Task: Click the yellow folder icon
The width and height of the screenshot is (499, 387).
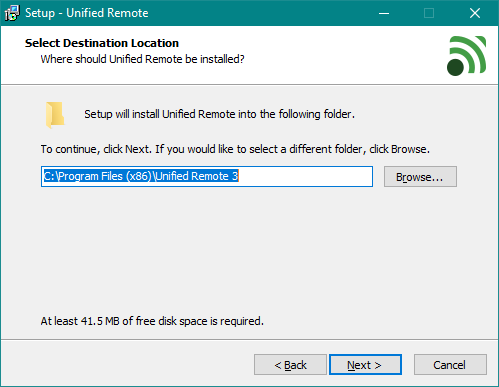Action: [x=55, y=115]
